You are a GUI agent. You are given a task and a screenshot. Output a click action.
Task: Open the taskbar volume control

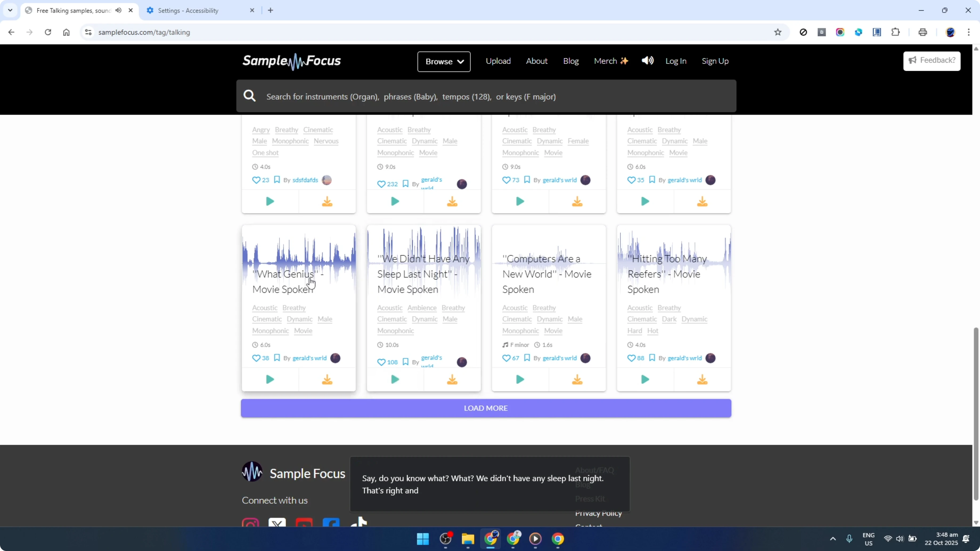(x=899, y=539)
